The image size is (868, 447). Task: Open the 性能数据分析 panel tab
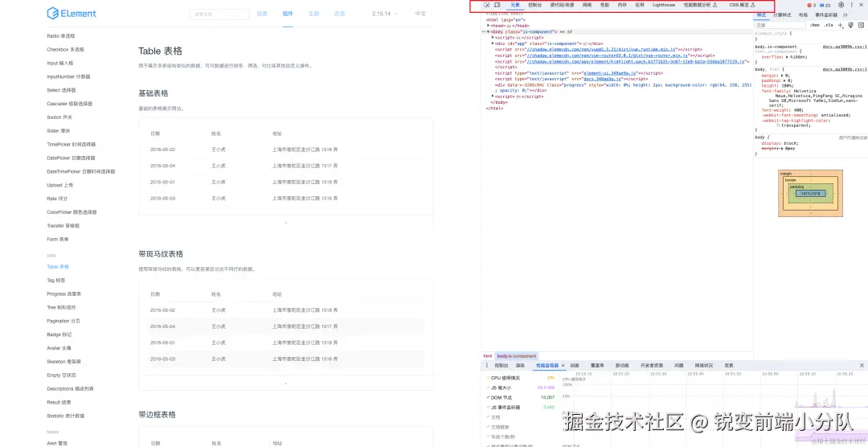(700, 5)
